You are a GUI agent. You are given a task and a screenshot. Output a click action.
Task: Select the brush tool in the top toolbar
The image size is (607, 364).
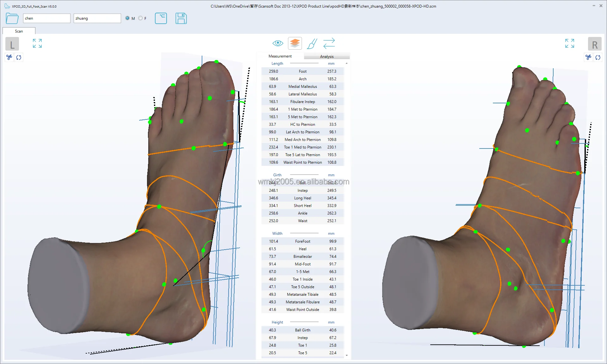tap(312, 43)
